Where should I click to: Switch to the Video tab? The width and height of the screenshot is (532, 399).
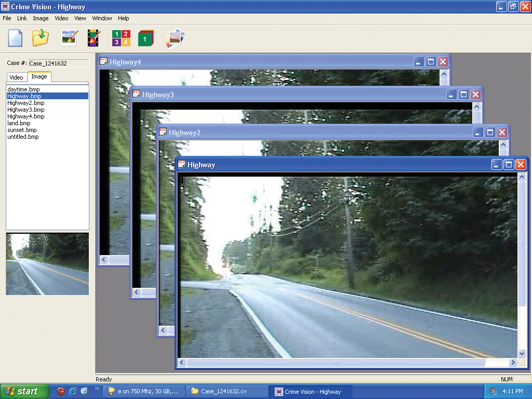17,77
